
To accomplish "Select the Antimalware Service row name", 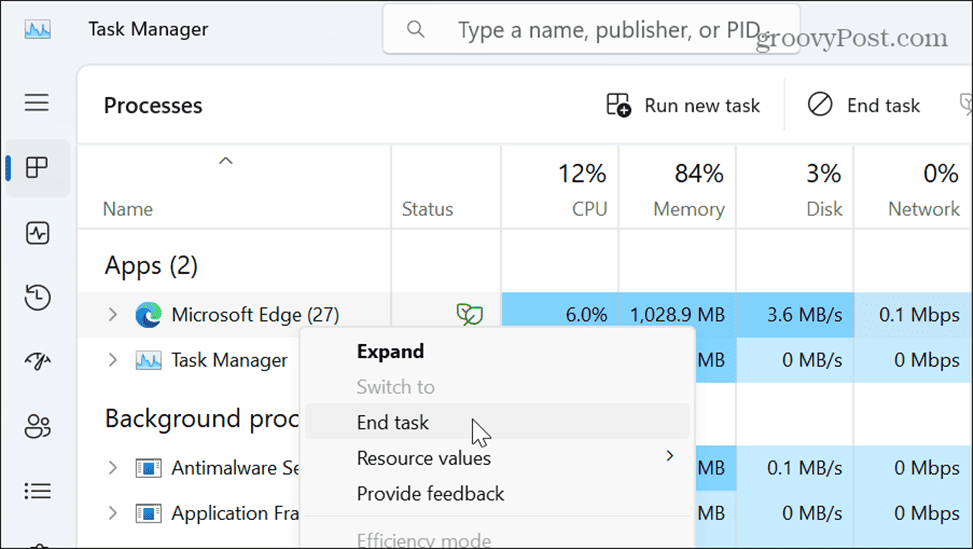I will pyautogui.click(x=235, y=468).
